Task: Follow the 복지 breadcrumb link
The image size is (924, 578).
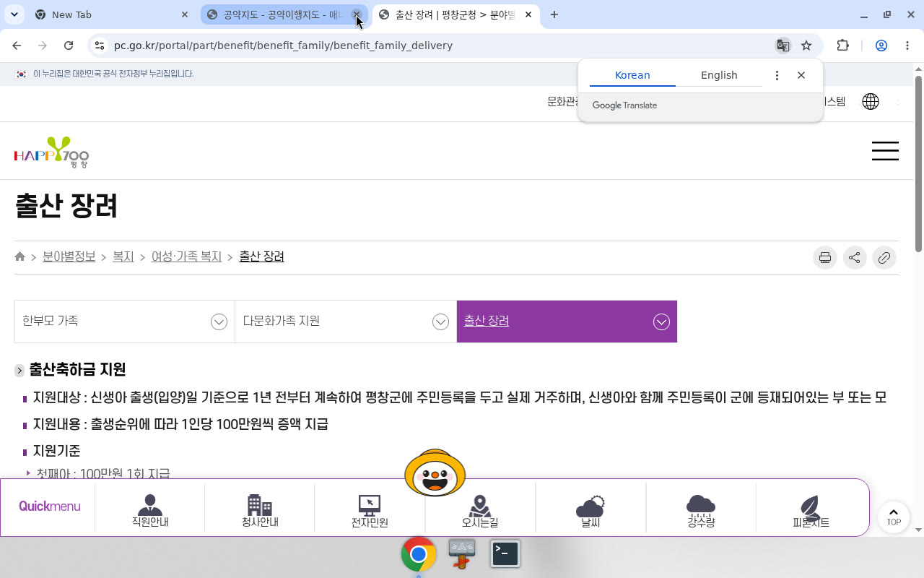Action: click(123, 256)
